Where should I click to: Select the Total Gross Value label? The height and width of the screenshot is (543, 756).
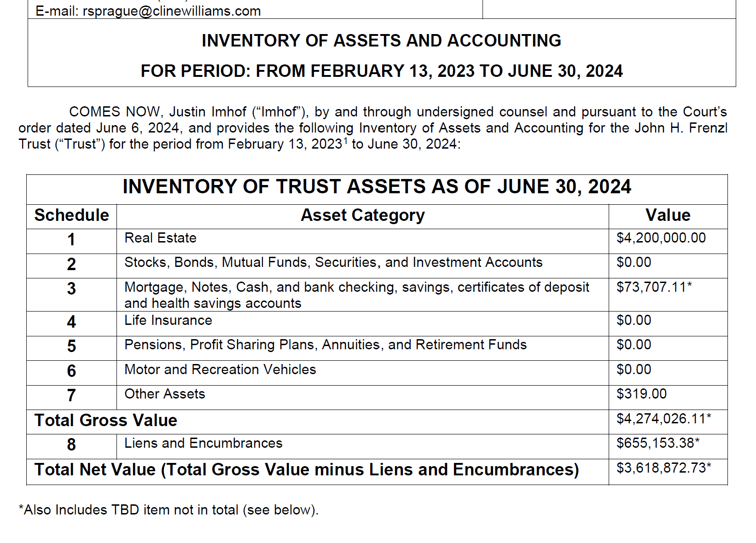tap(106, 420)
